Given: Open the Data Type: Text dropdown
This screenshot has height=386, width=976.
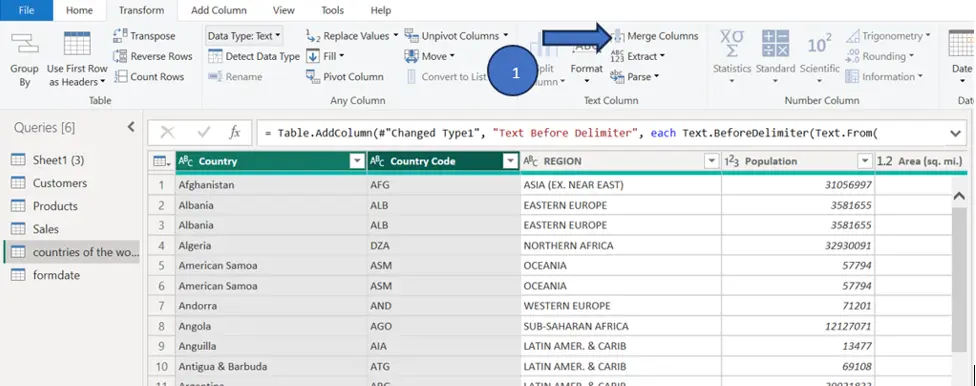Looking at the screenshot, I should (x=244, y=36).
